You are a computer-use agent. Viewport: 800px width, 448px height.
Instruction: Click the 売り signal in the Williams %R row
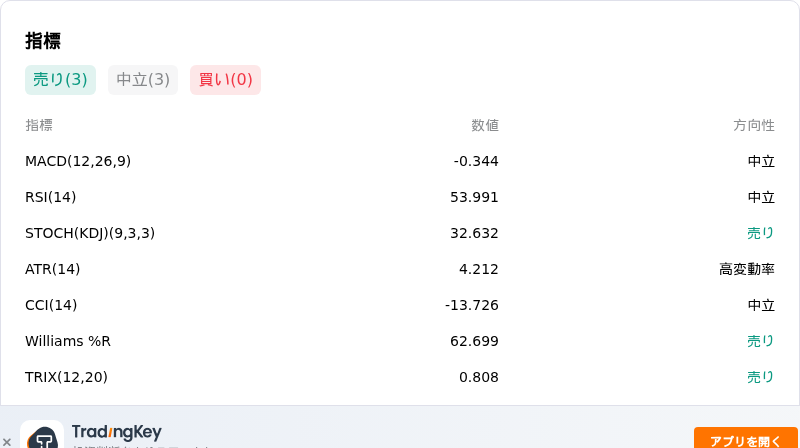(x=761, y=341)
